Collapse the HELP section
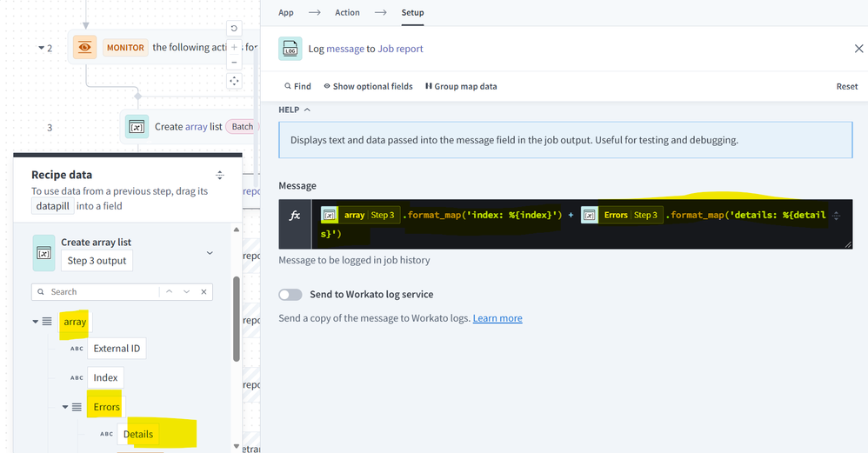The image size is (868, 453). (295, 110)
